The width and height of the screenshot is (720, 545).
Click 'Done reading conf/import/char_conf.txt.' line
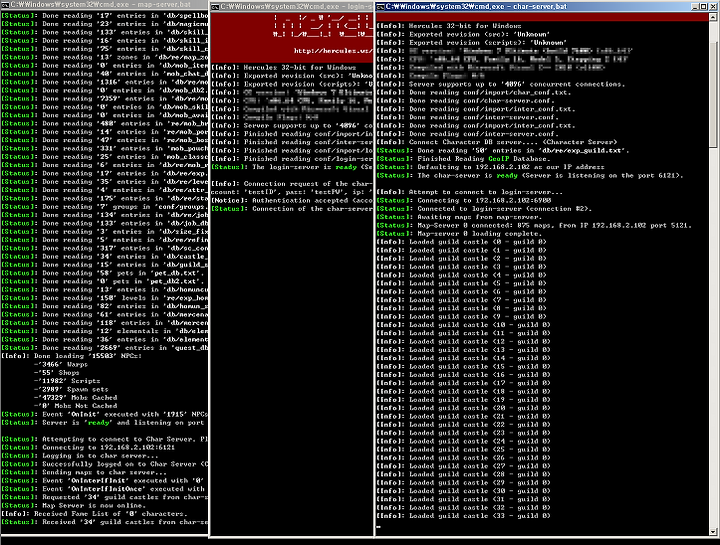tap(473, 92)
